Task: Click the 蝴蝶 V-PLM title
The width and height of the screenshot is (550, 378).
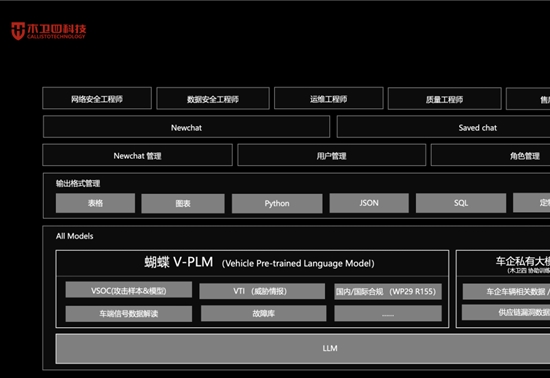Action: point(179,262)
